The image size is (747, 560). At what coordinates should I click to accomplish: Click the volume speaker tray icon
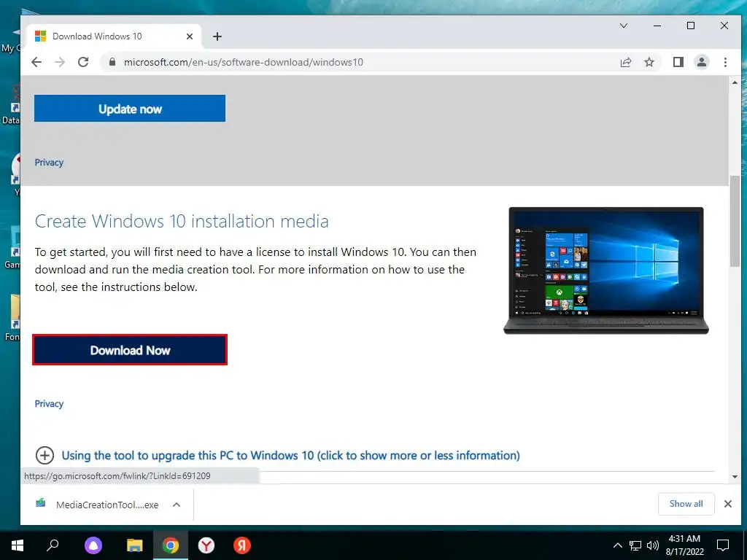653,545
